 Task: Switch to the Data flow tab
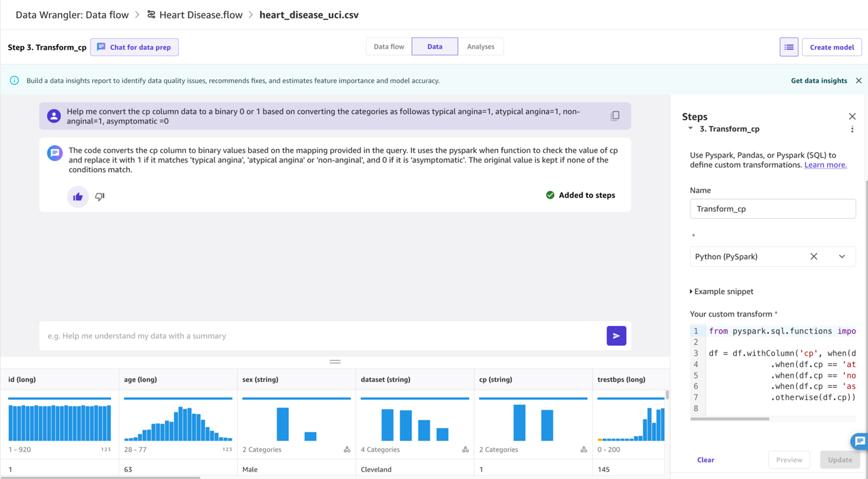(x=389, y=47)
